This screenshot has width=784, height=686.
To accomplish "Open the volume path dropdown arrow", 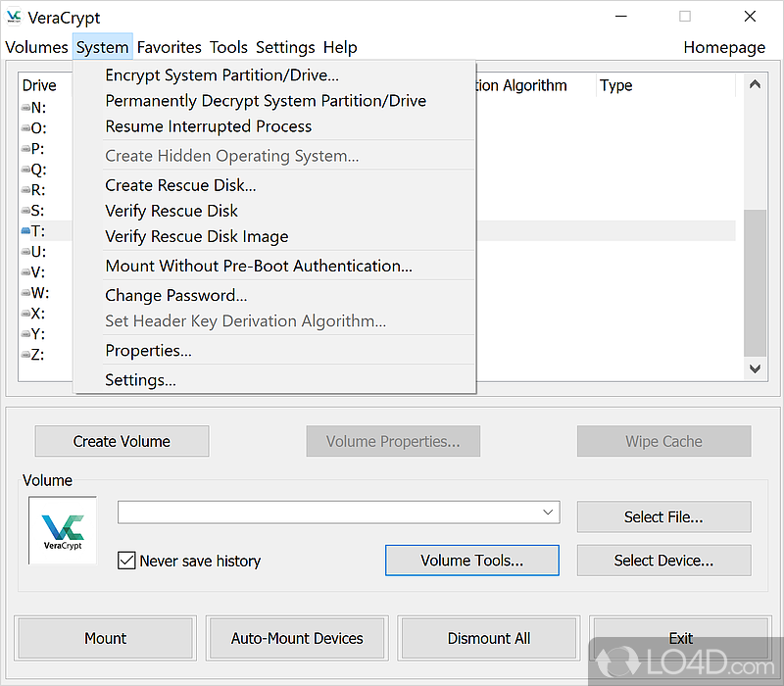I will pos(548,512).
